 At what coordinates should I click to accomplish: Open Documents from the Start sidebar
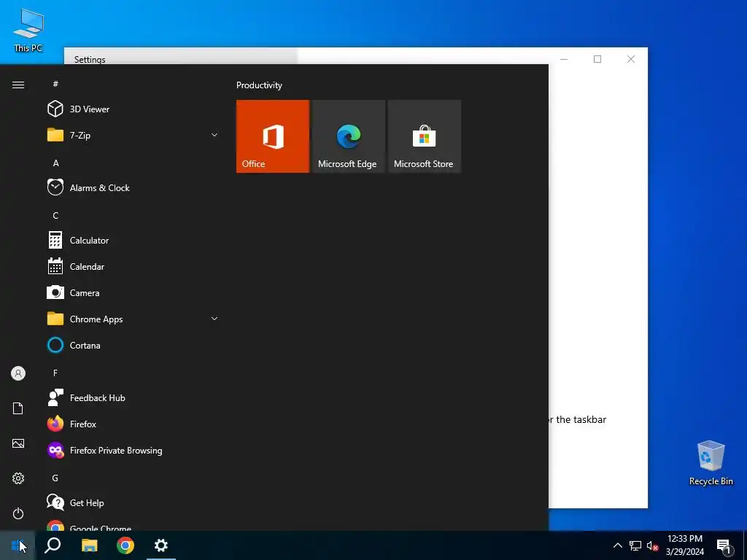pyautogui.click(x=18, y=408)
